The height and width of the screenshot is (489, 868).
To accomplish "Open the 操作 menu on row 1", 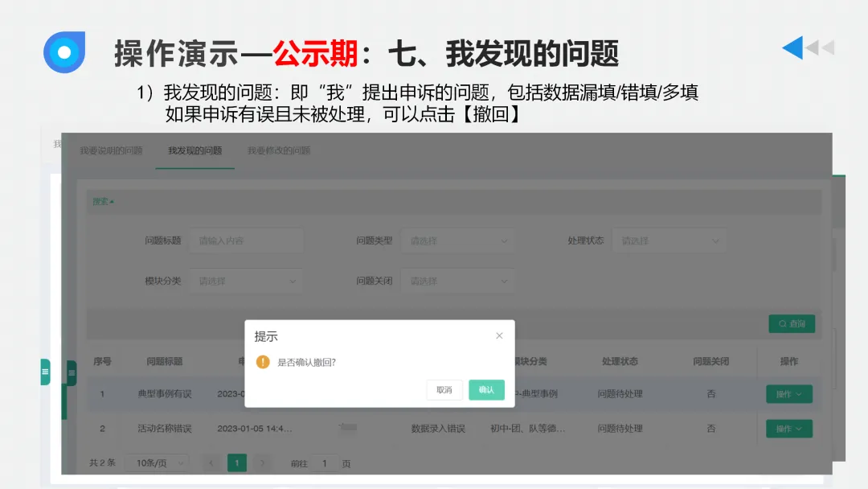I will pos(788,393).
